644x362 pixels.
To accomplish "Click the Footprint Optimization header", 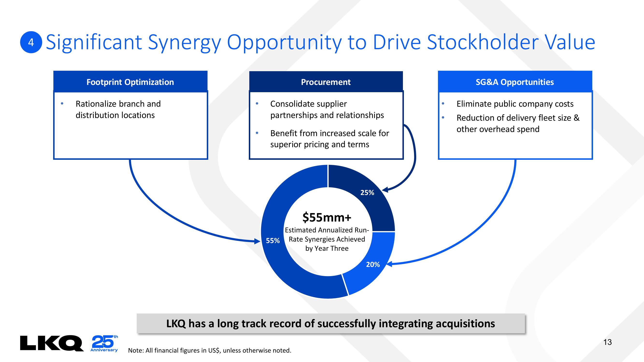I will point(130,82).
